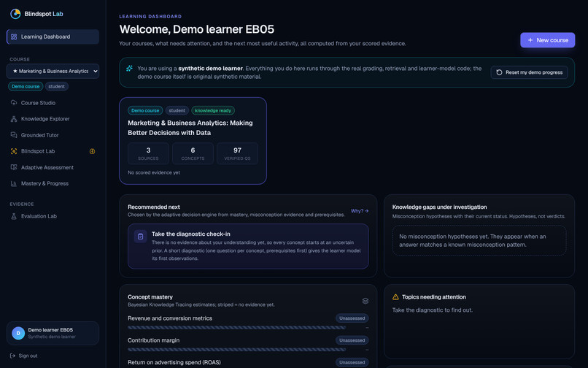Click the layers icon in Concept mastery
The width and height of the screenshot is (588, 368).
pyautogui.click(x=365, y=301)
